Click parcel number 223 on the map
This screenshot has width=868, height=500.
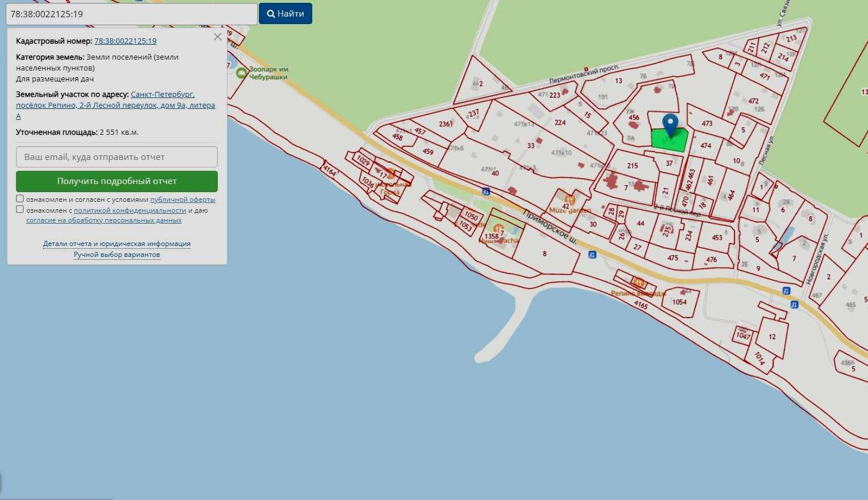click(x=555, y=95)
